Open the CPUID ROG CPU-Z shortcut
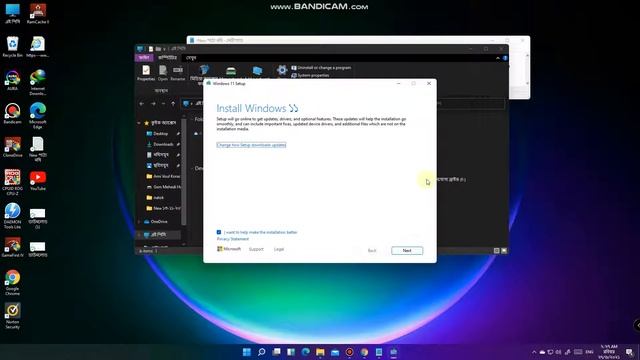The width and height of the screenshot is (640, 360). [12, 182]
